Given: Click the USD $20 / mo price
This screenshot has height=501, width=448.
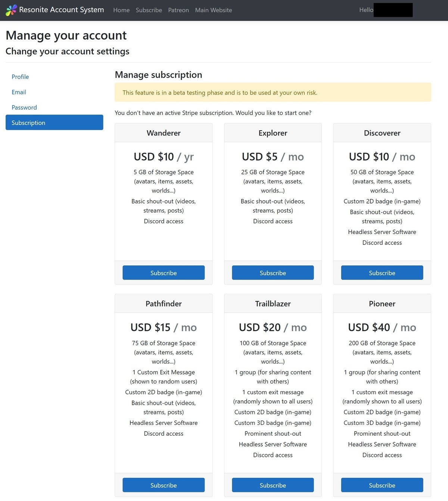Looking at the screenshot, I should (273, 327).
